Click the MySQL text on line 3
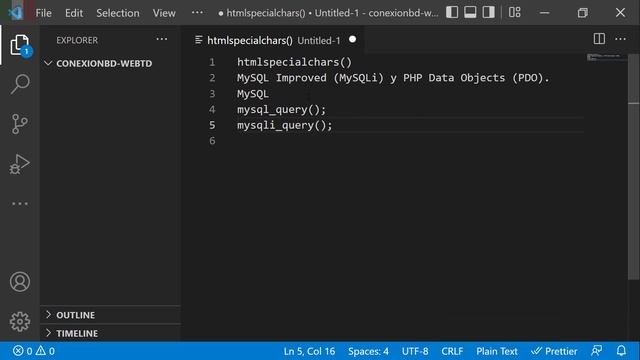This screenshot has width=640, height=360. (253, 93)
